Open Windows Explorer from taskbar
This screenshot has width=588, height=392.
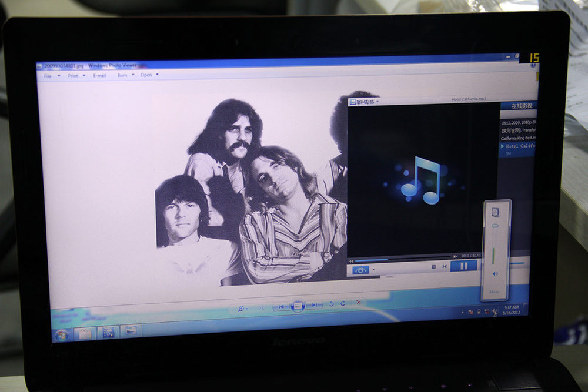85,333
